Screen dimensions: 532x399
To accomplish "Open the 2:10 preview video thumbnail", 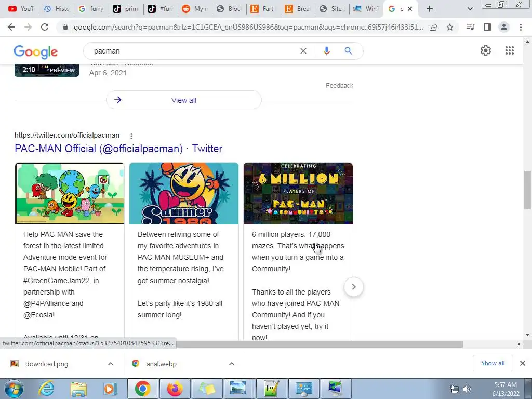I will coord(47,70).
